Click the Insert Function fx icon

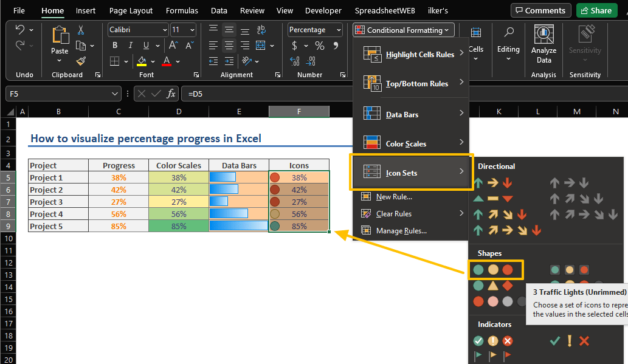click(171, 94)
